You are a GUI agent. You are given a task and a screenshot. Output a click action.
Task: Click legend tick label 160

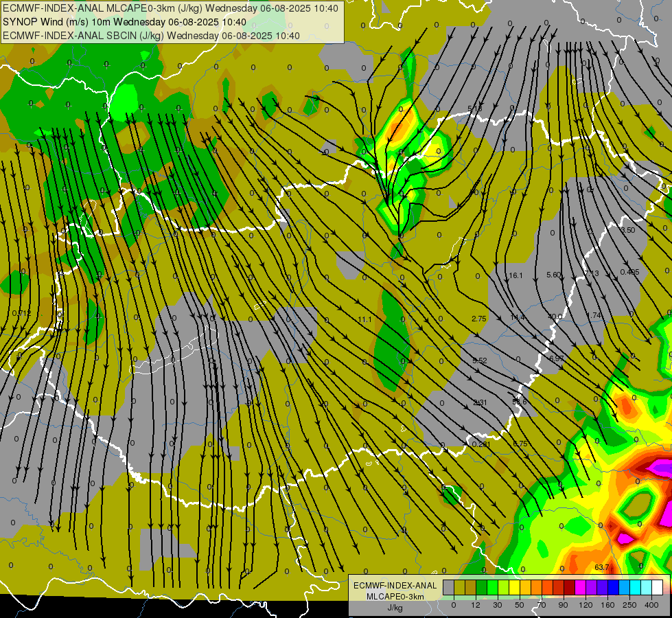tap(607, 605)
